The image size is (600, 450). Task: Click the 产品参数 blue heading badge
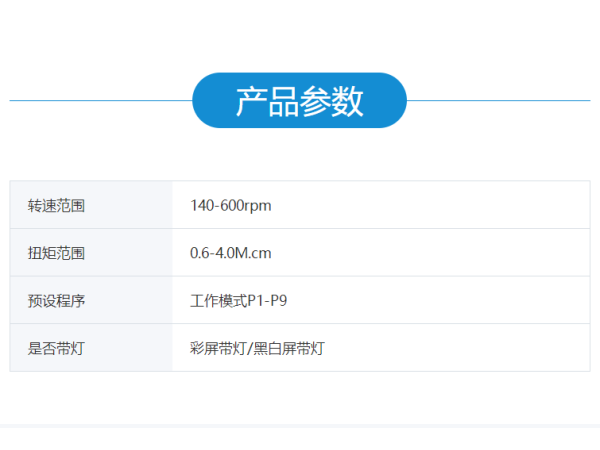coord(299,100)
